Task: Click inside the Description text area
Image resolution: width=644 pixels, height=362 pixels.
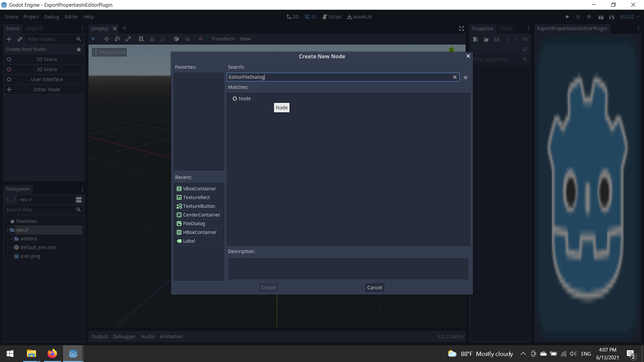Action: click(x=348, y=268)
